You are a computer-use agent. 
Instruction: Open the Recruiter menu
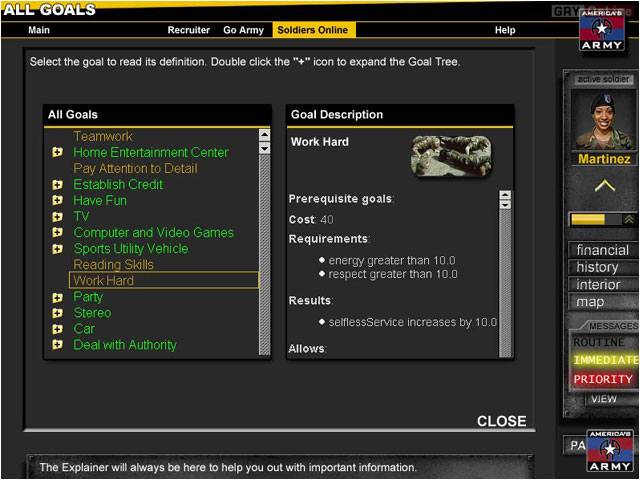(x=189, y=30)
